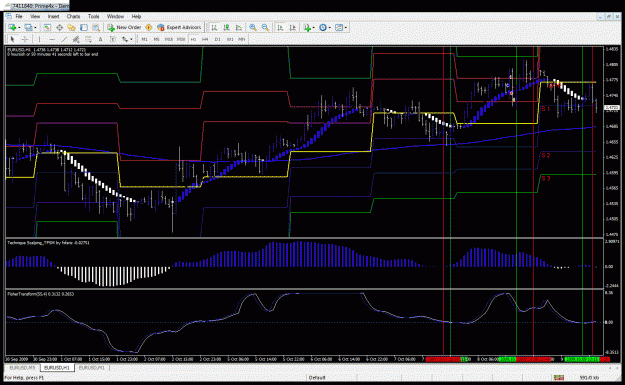The width and height of the screenshot is (625, 385).
Task: Click the connection status bars icon
Action: click(x=558, y=377)
